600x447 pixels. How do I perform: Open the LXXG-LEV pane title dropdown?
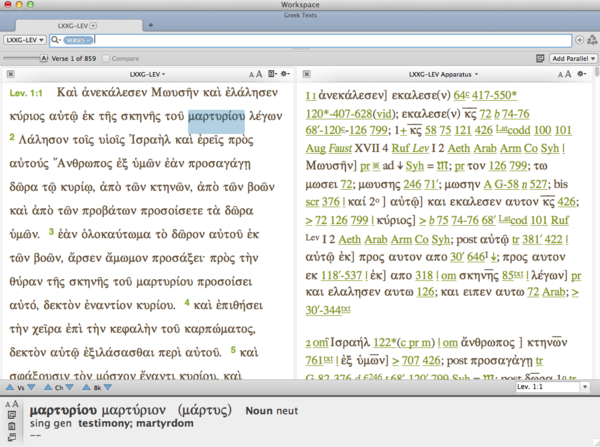pyautogui.click(x=147, y=74)
